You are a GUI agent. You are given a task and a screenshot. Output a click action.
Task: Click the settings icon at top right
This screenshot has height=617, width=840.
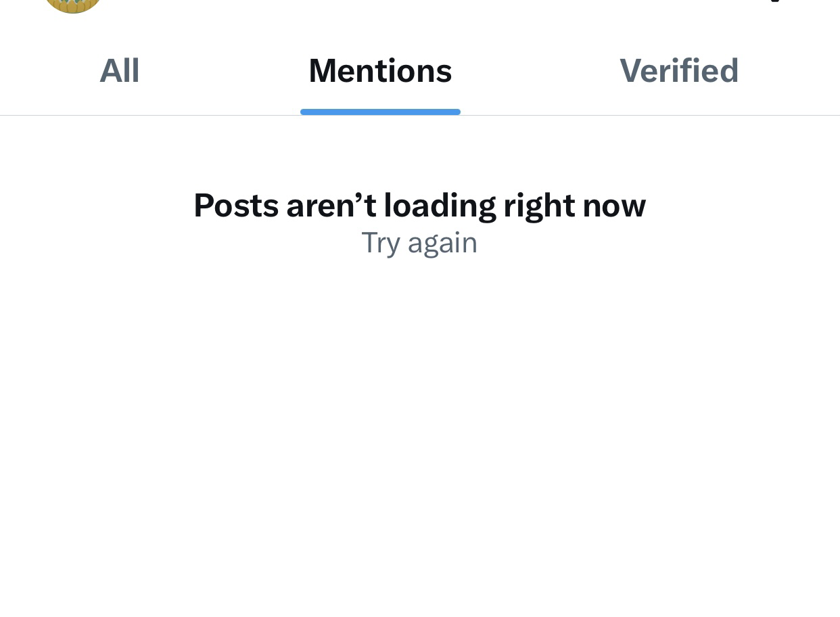pos(775,2)
